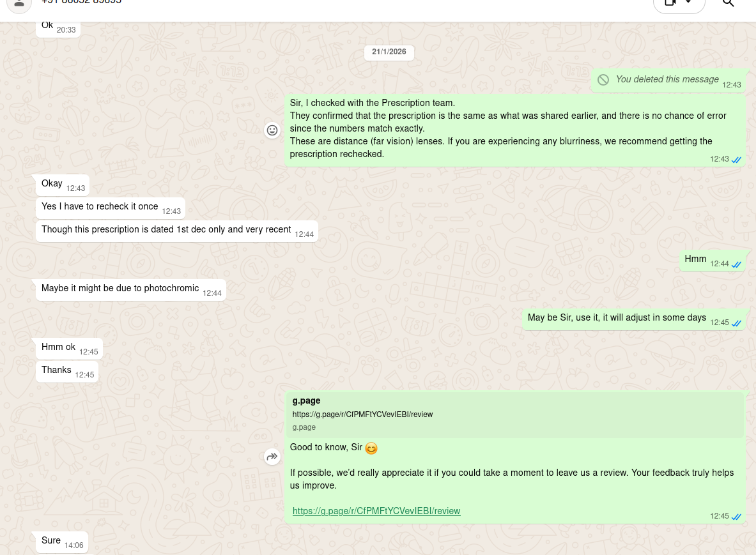
Task: Click the 'You deleted this message' bubble
Action: pos(668,80)
